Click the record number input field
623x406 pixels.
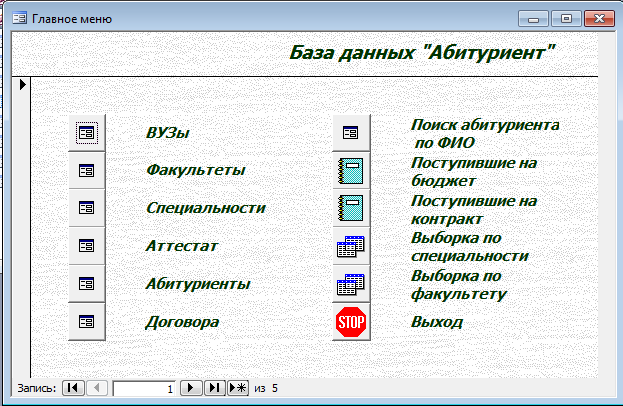[x=145, y=387]
